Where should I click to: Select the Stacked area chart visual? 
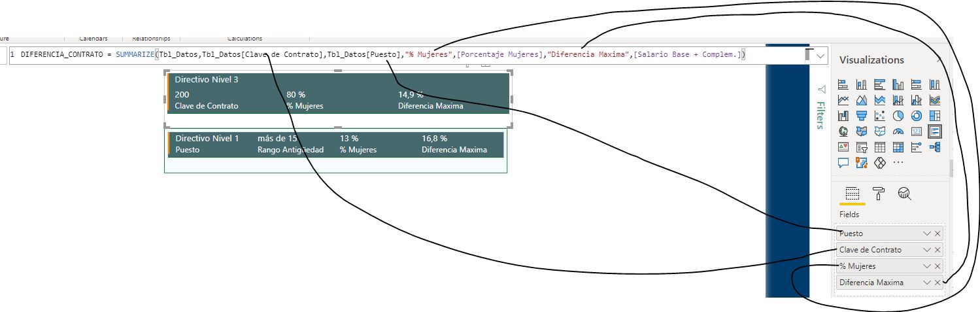880,100
